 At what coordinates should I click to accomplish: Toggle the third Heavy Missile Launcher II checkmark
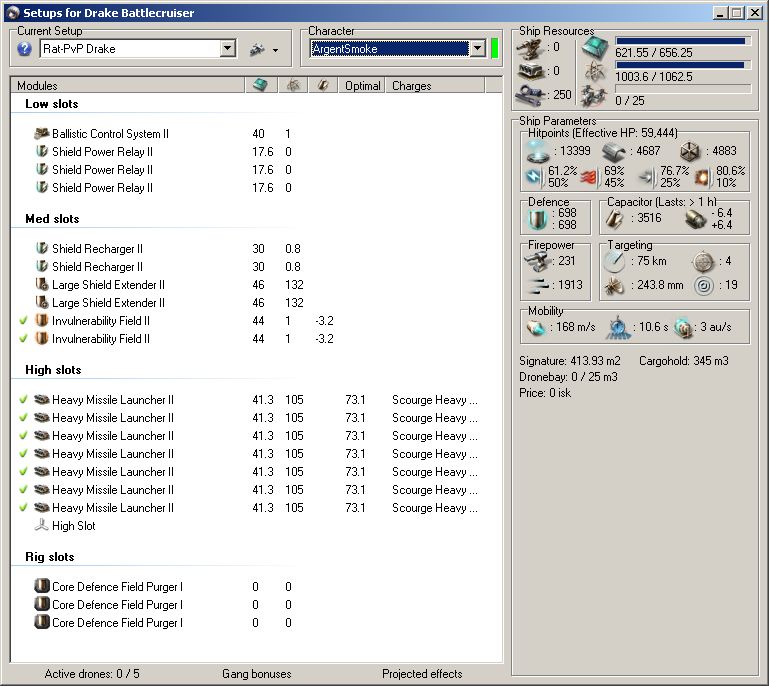(x=23, y=435)
